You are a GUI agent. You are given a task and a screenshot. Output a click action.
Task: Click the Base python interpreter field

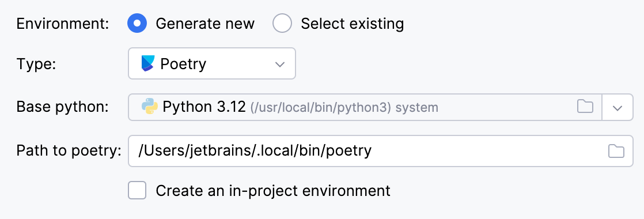point(365,107)
